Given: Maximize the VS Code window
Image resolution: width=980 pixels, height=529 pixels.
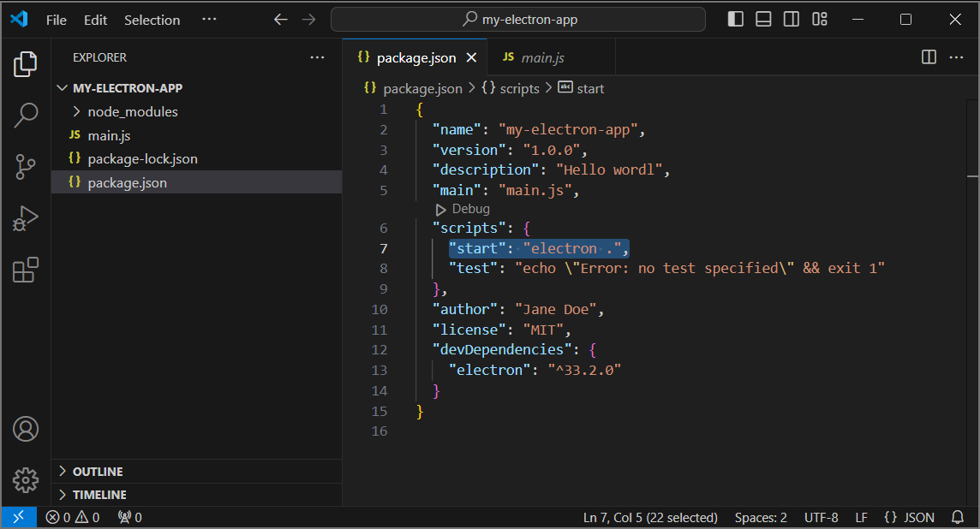Looking at the screenshot, I should pos(905,20).
